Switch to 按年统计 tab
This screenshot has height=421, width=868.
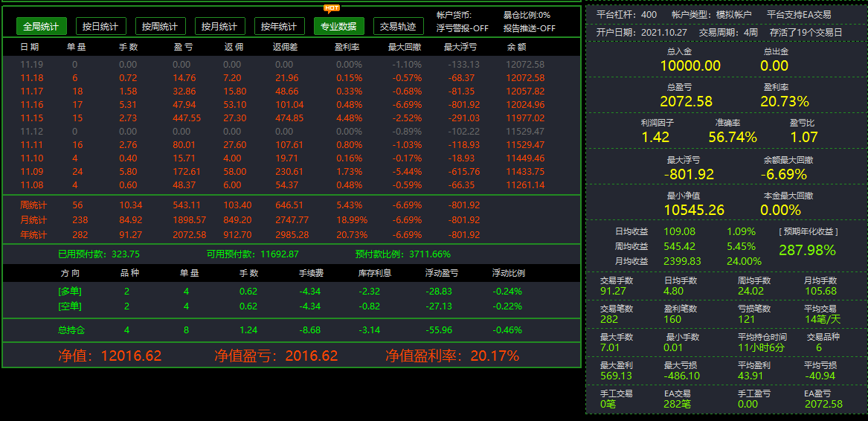point(279,26)
